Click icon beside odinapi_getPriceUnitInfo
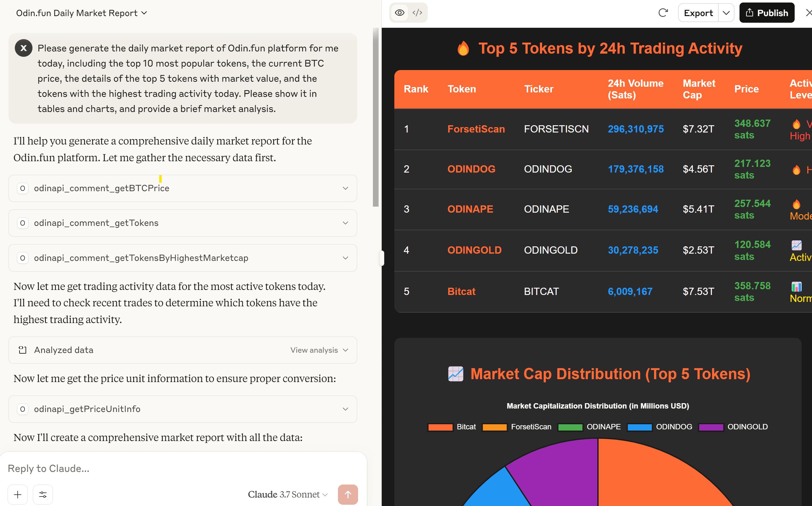The height and width of the screenshot is (506, 812). pos(22,409)
